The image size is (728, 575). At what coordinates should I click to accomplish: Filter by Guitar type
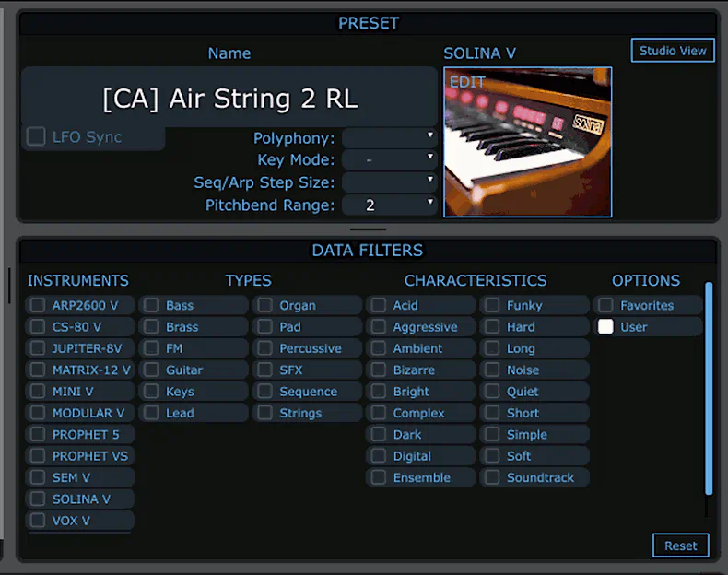[x=151, y=370]
